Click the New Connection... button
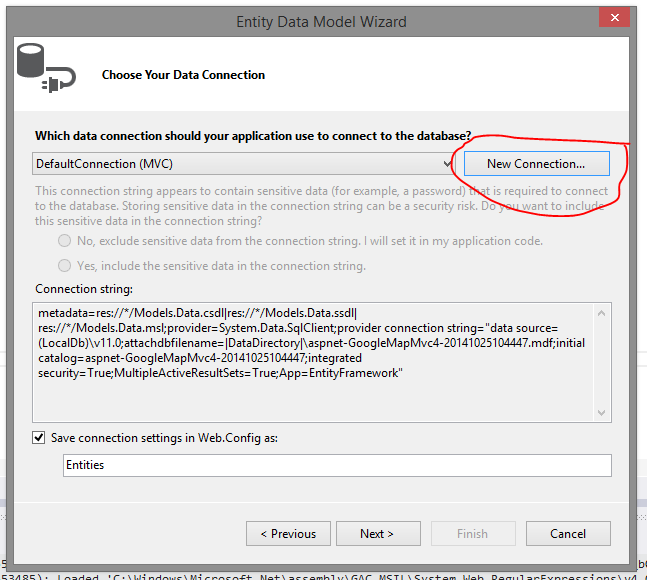The height and width of the screenshot is (580, 647). (536, 164)
